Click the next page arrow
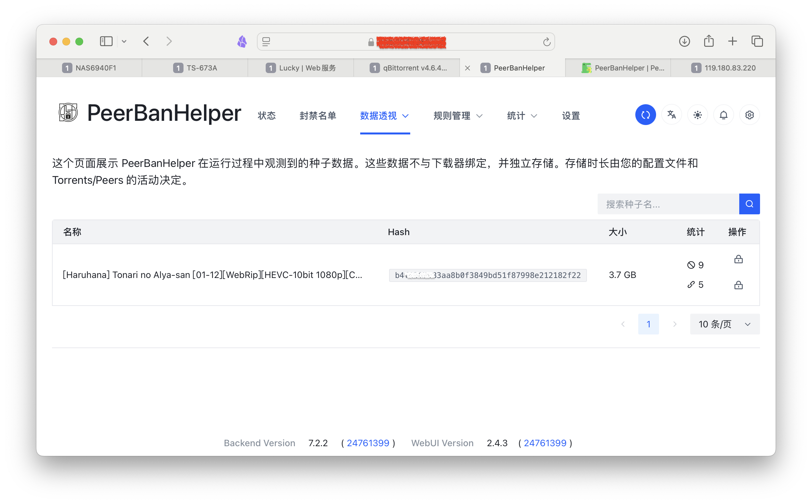The image size is (812, 504). click(675, 324)
